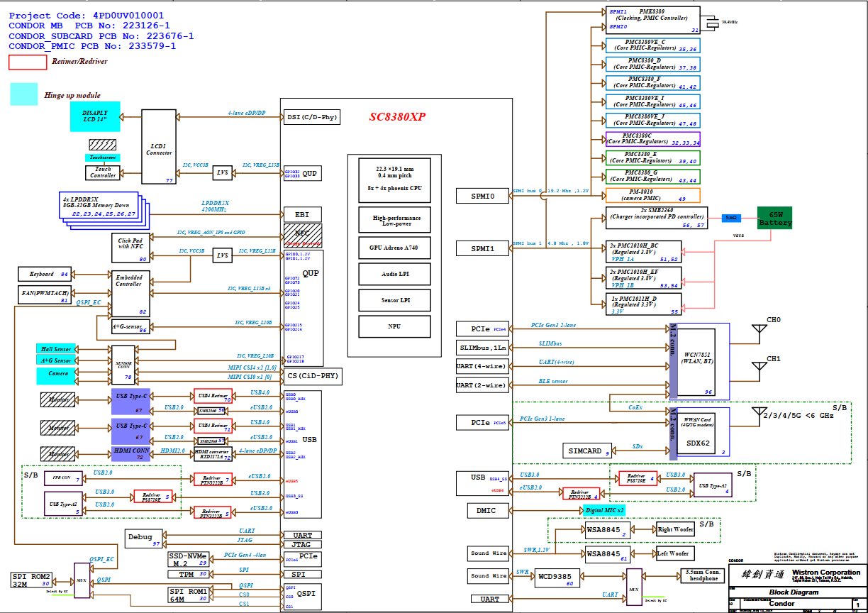Click the UART(2-wire) block
This screenshot has width=868, height=613.
point(483,385)
